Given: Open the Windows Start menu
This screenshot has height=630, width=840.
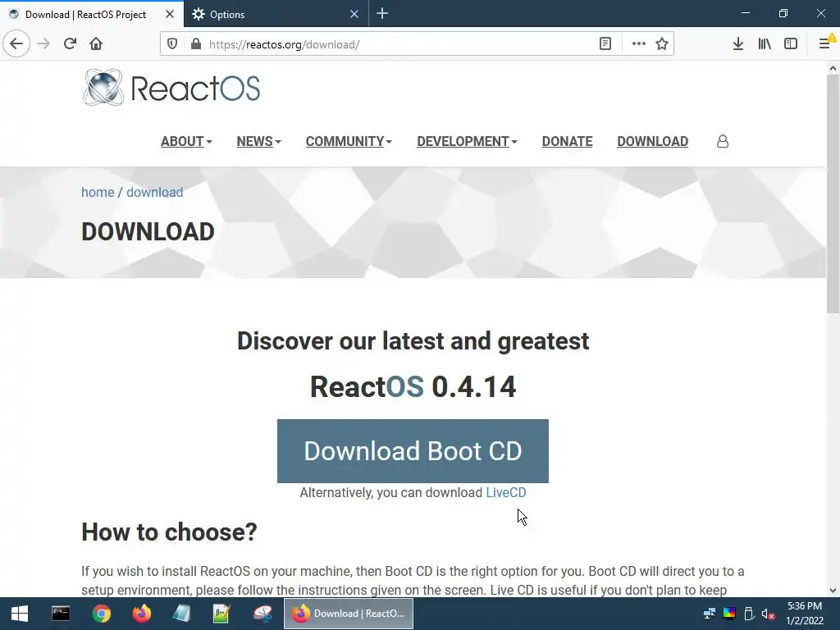Looking at the screenshot, I should [20, 614].
